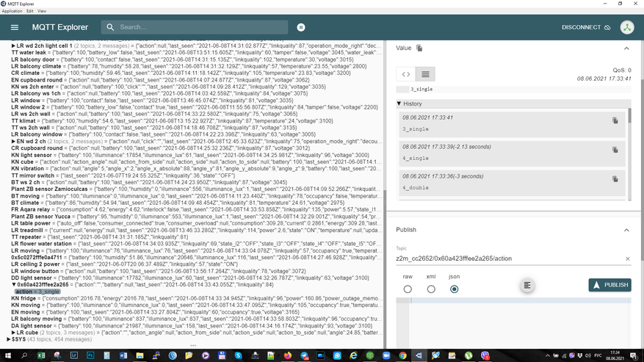This screenshot has width=644, height=362.
Task: Copy the 4_single history entry
Action: point(615,150)
